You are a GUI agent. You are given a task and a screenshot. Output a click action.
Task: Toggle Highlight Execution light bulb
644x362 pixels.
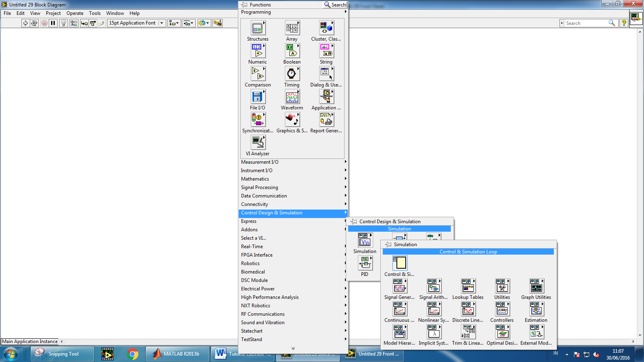pos(63,23)
